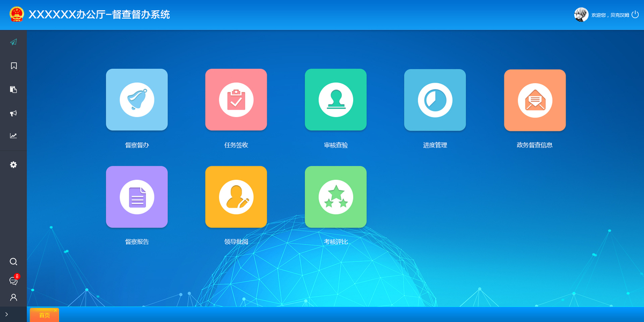Click the search magnifier sidebar icon
This screenshot has height=322, width=644.
[x=13, y=261]
